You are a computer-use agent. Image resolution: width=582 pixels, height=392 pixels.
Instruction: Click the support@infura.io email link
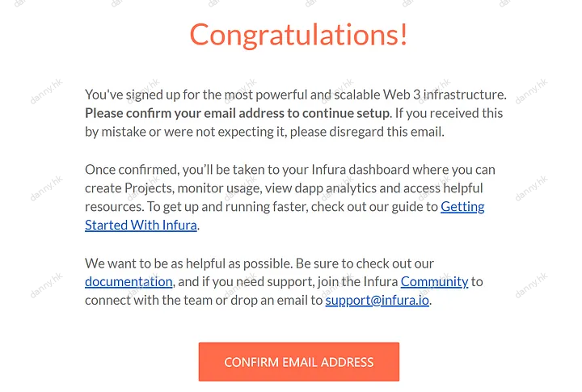tap(377, 301)
